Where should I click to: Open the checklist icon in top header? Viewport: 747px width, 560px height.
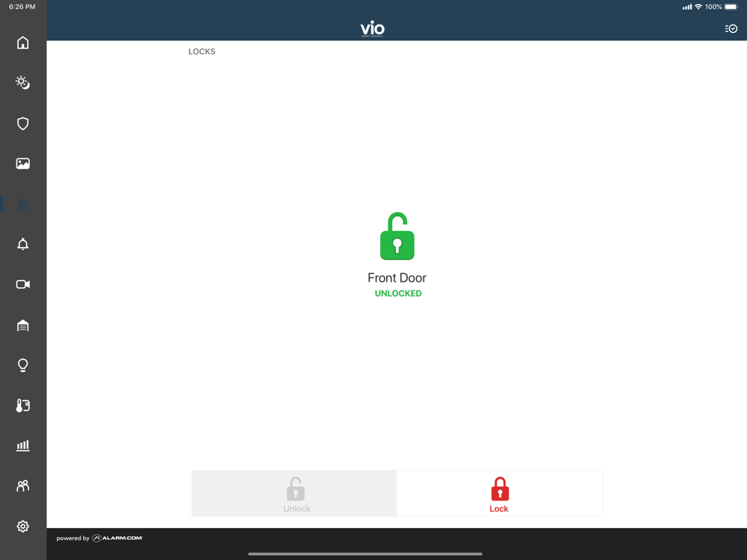pyautogui.click(x=731, y=29)
